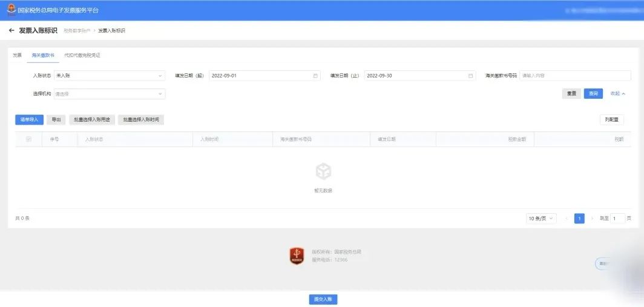Go to previous page arrow in pagination
644x307 pixels.
[567, 219]
